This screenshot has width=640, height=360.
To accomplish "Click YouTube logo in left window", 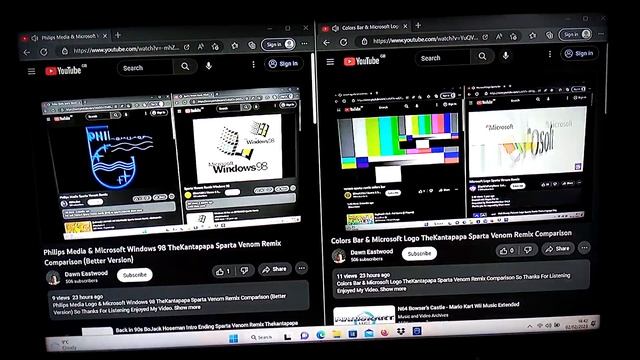I will (63, 71).
